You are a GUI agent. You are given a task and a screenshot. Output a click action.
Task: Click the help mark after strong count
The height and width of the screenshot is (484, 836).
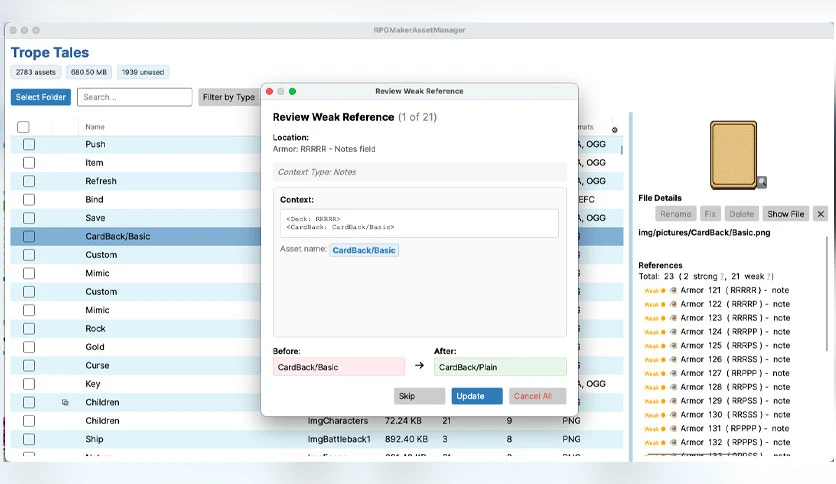pos(722,277)
